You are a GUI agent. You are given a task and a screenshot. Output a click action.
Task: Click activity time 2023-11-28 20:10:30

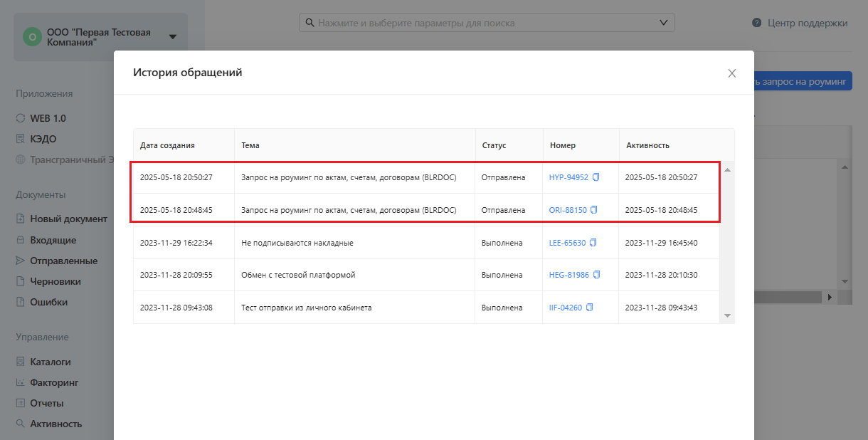661,275
